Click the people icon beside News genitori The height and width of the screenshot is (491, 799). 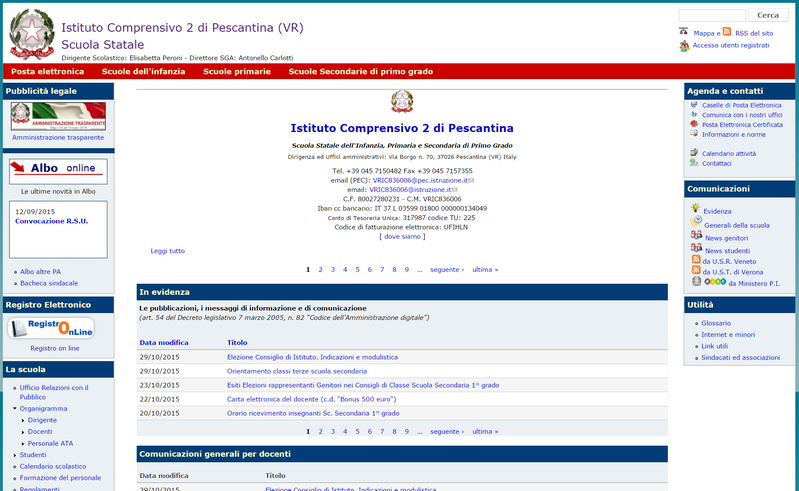click(697, 235)
